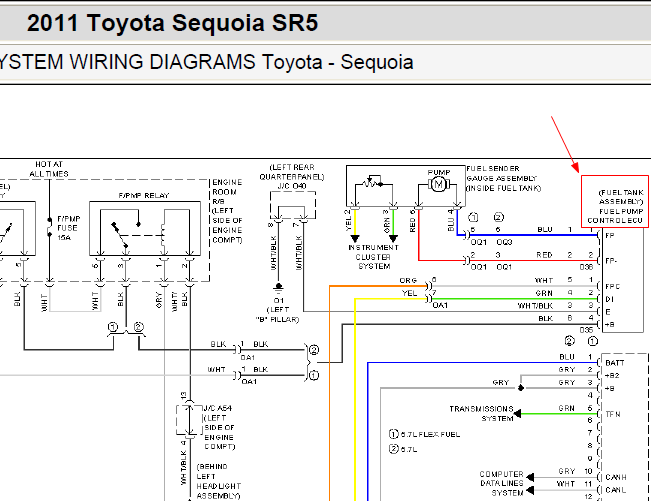
Task: Select the "F/PMP RELAY" label
Action: pyautogui.click(x=144, y=196)
